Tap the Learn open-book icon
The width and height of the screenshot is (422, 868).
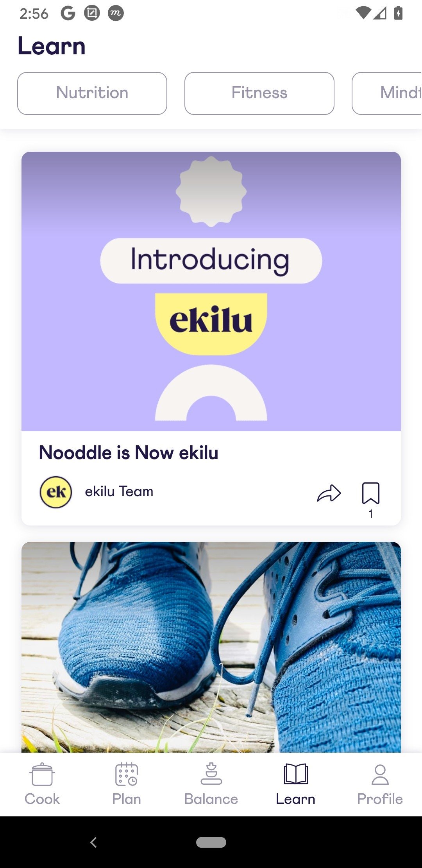[296, 774]
